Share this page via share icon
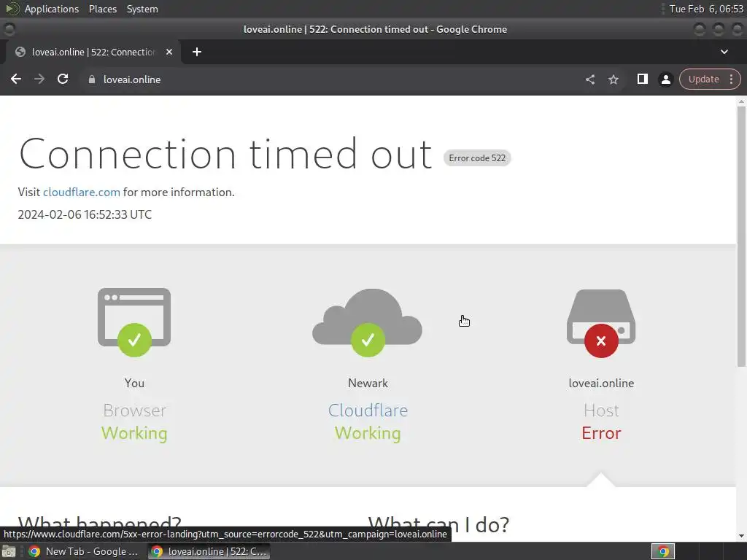This screenshot has height=560, width=747. [x=590, y=79]
